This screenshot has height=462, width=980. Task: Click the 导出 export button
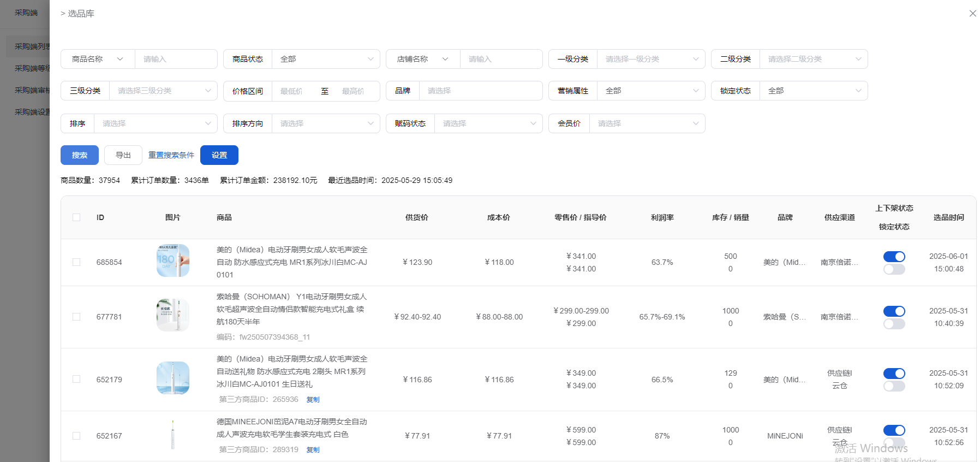123,155
